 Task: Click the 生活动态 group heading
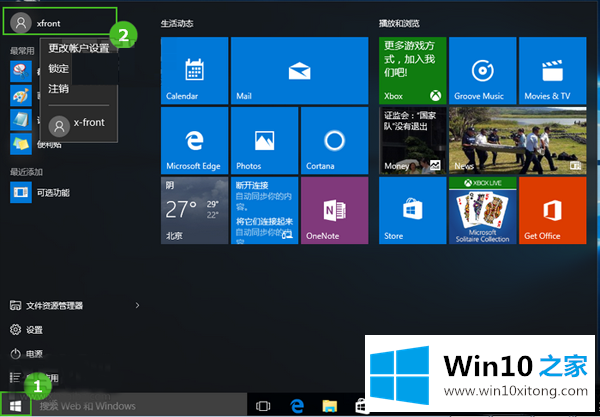coord(177,24)
